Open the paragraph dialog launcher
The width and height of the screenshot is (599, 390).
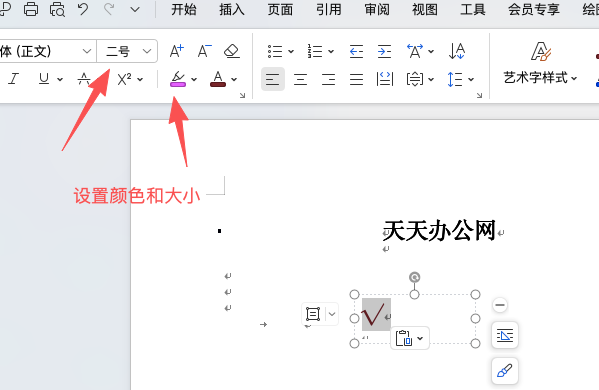[479, 95]
